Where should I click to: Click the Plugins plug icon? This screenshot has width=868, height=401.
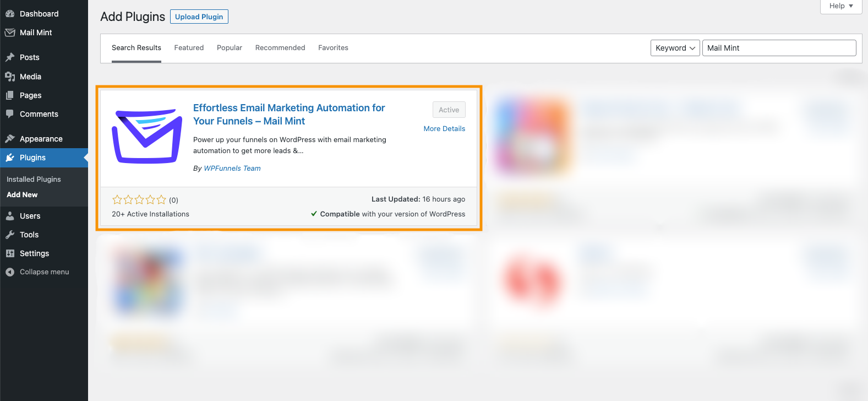10,158
